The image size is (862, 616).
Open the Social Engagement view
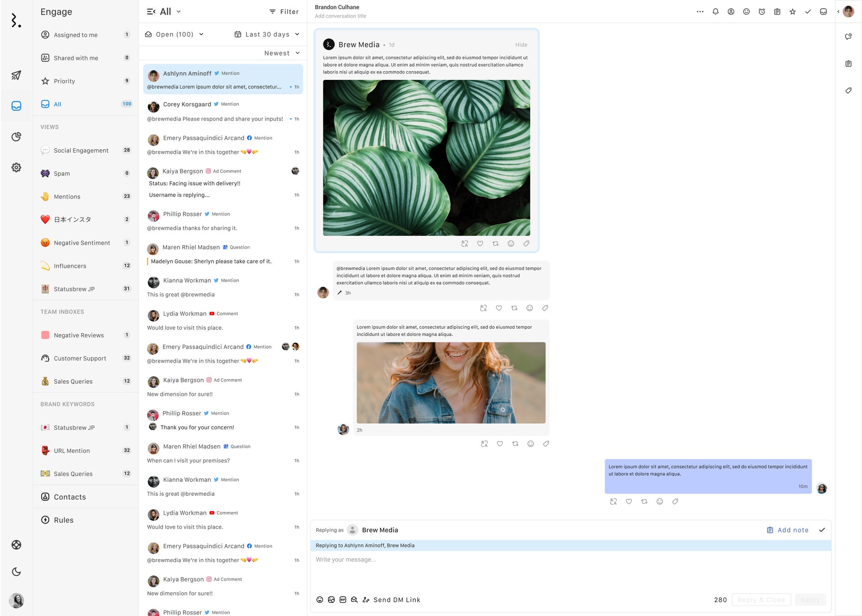pos(85,150)
